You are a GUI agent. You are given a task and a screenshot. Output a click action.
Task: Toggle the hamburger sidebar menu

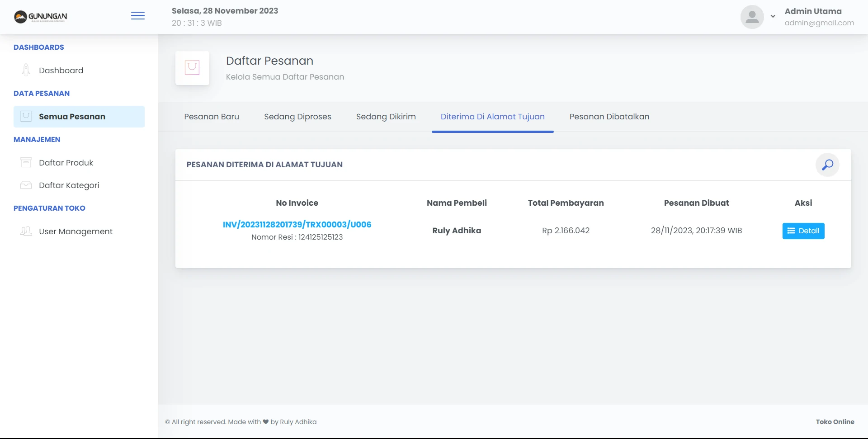[x=138, y=16]
